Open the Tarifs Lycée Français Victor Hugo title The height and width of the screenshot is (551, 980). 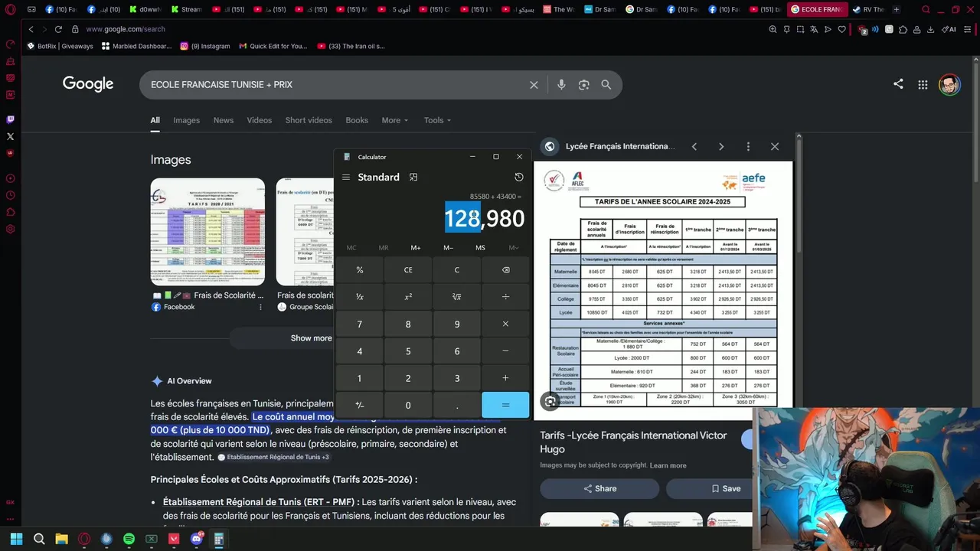(x=633, y=442)
